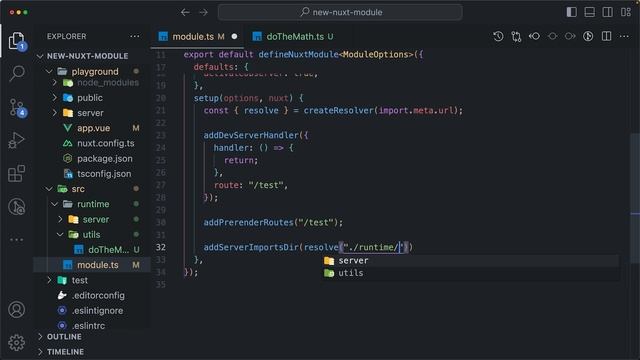
Task: Open the timer icon view in activity bar
Action: coord(17,207)
